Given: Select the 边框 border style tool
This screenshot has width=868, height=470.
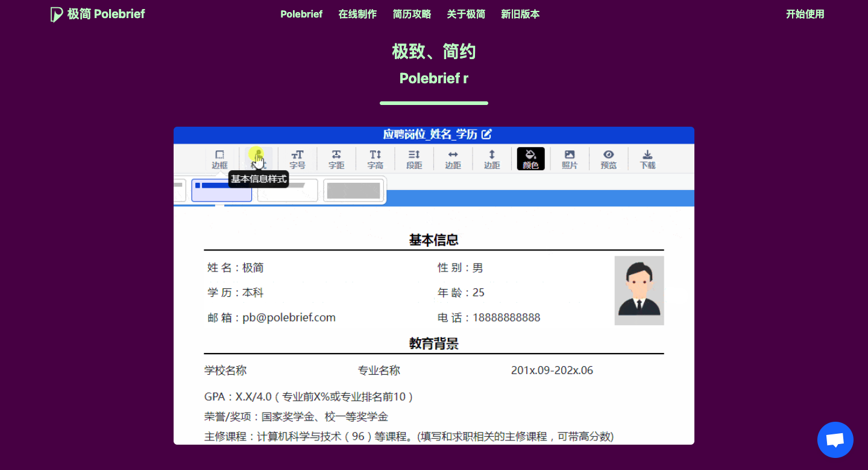Looking at the screenshot, I should [x=219, y=158].
